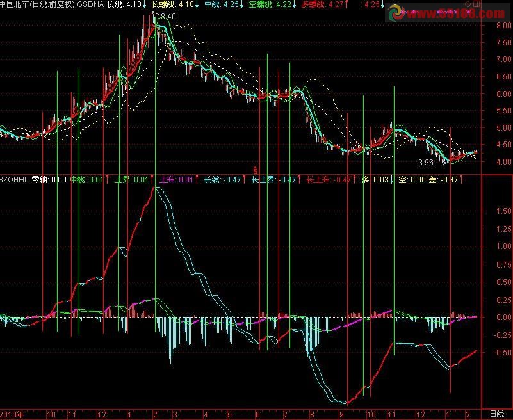Click month 5 on the time axis
Viewport: 513px width, 420px height.
point(230,415)
